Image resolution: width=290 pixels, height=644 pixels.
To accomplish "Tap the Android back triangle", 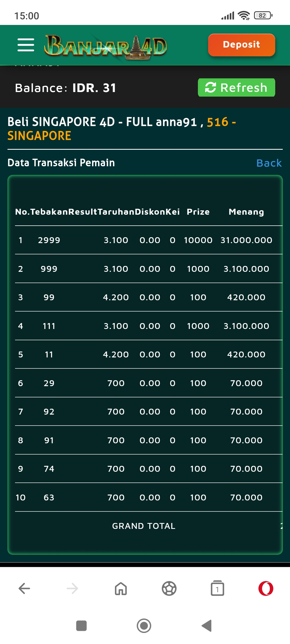I will tap(207, 626).
